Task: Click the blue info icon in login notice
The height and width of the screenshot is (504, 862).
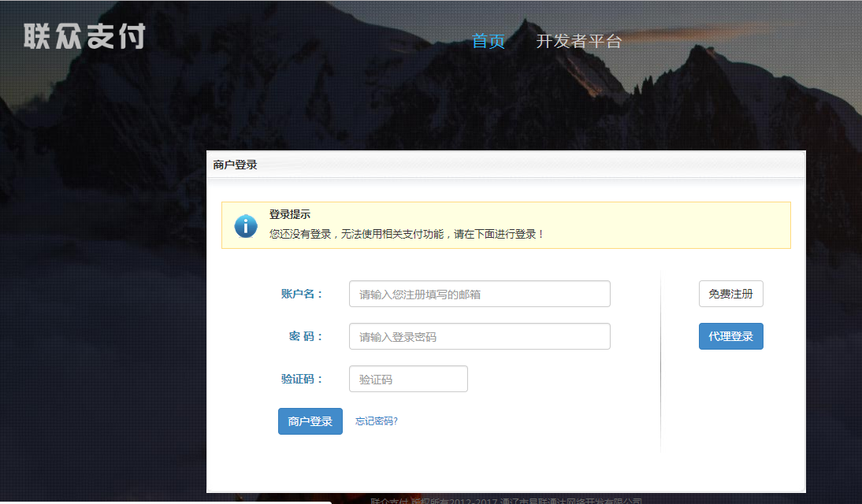Action: pyautogui.click(x=246, y=225)
